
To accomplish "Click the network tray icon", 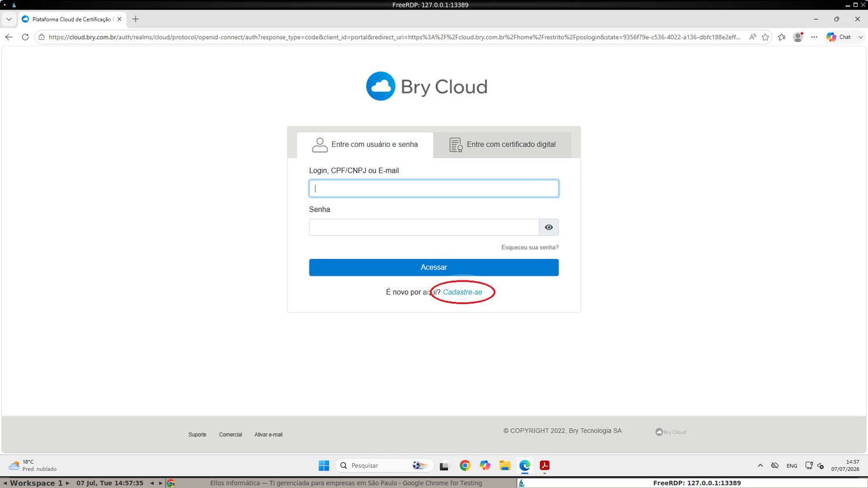I will point(809,465).
